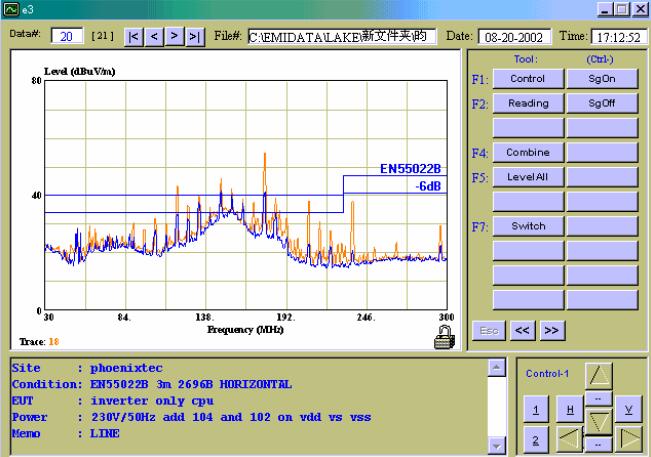
Task: Maximize the e3 window
Action: pyautogui.click(x=622, y=9)
